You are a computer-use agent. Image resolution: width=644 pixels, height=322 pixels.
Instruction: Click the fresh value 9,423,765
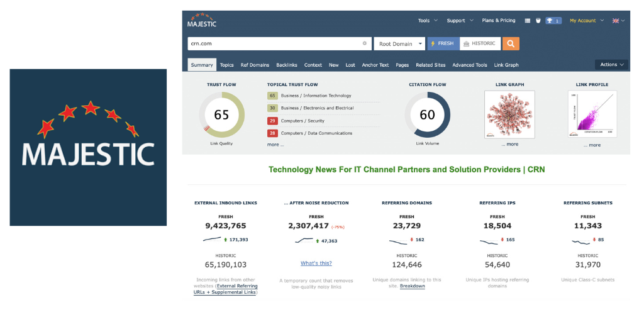coord(226,226)
